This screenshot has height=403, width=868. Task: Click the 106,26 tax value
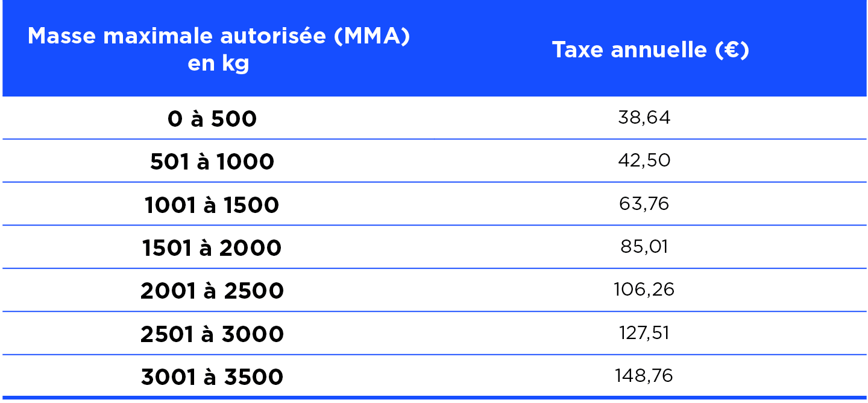pyautogui.click(x=644, y=290)
